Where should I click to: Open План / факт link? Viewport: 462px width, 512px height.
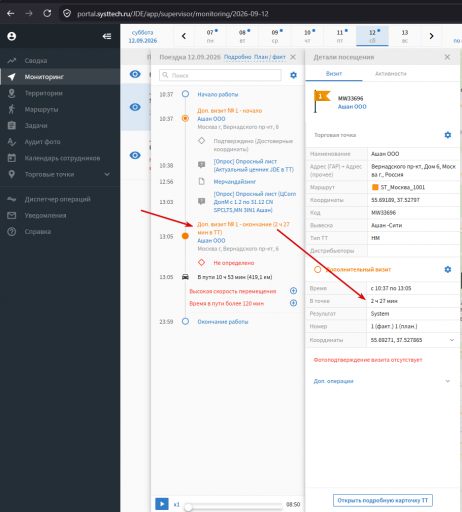tap(270, 57)
